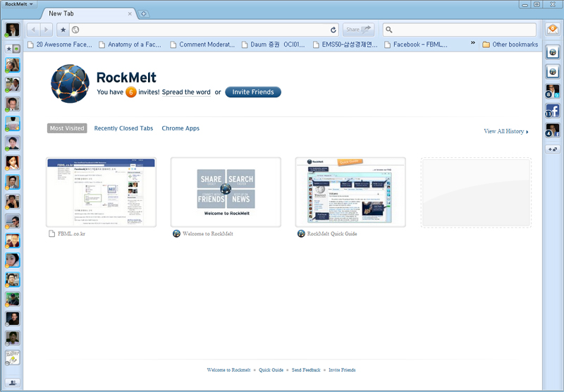The height and width of the screenshot is (392, 564).
Task: Open the RockMelt Quick Guide thumbnail
Action: click(350, 192)
